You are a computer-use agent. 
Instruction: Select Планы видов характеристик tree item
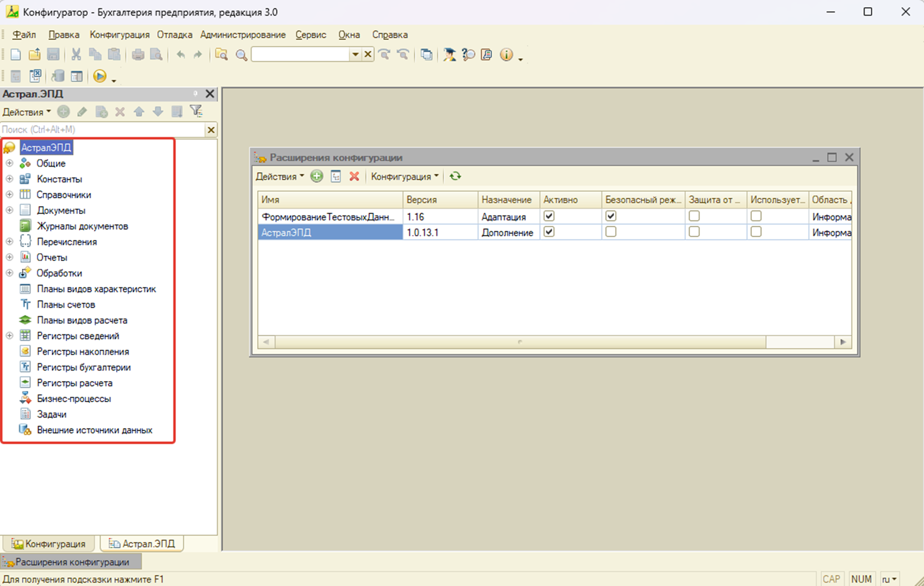point(96,289)
